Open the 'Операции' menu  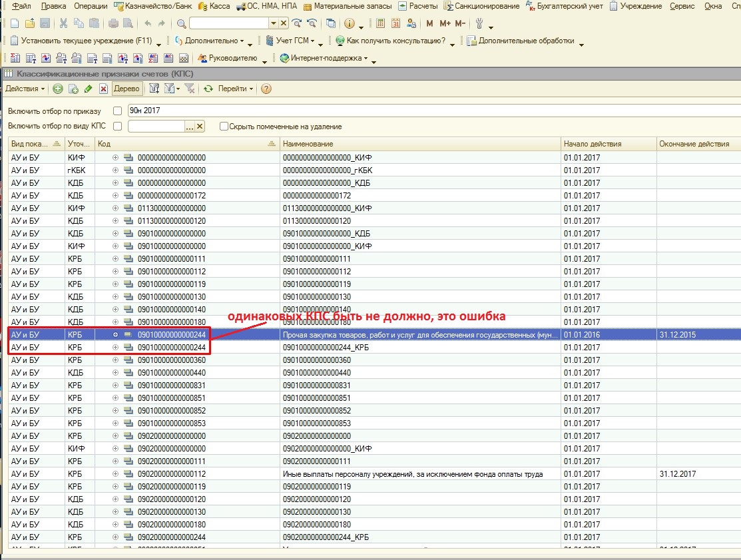(91, 6)
